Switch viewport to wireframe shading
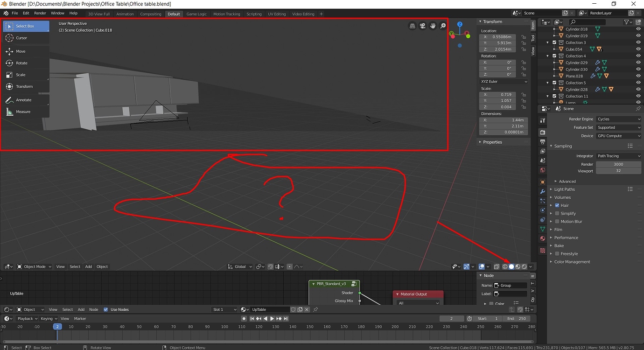This screenshot has height=350, width=644. click(504, 266)
